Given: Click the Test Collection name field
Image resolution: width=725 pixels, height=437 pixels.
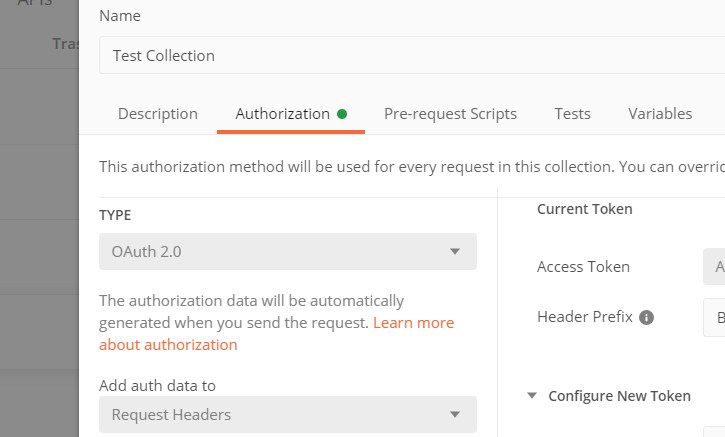Looking at the screenshot, I should coord(410,56).
